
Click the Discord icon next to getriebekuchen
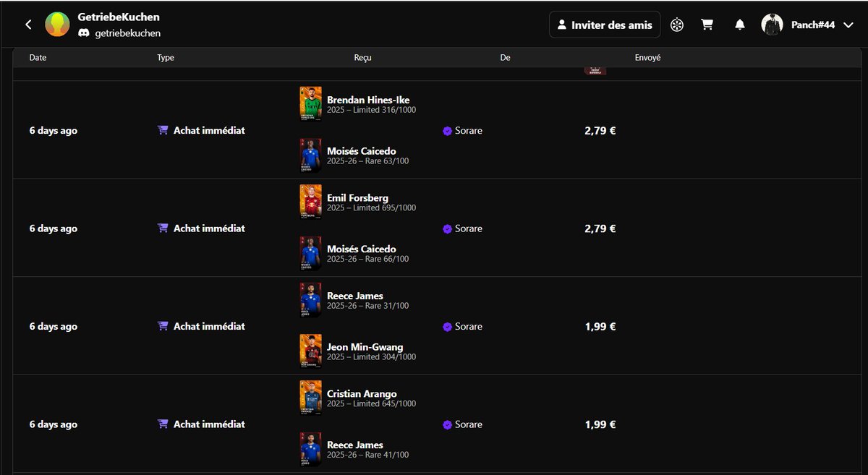pyautogui.click(x=84, y=33)
